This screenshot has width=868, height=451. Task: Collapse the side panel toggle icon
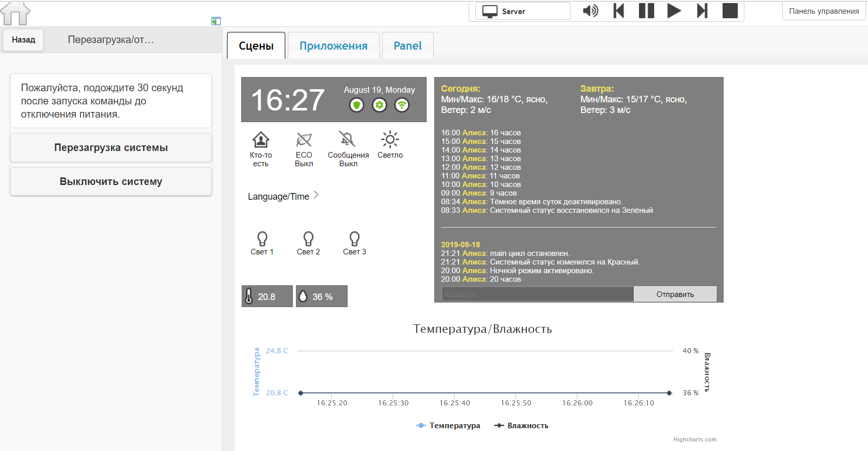[216, 21]
